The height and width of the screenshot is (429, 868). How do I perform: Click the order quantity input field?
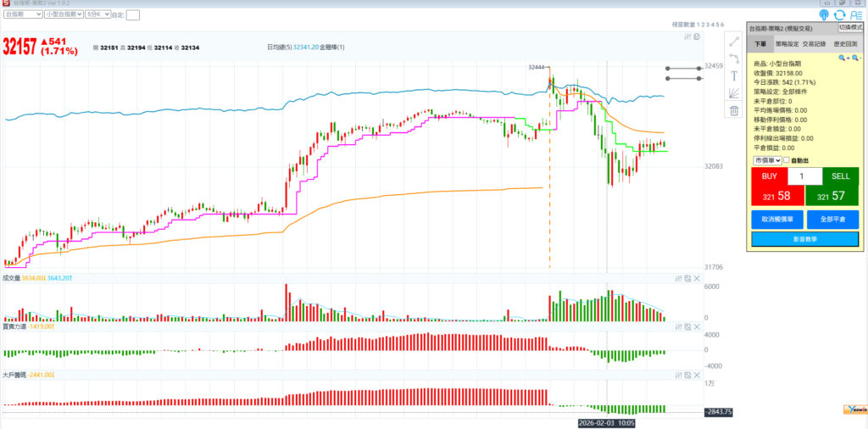click(x=804, y=176)
